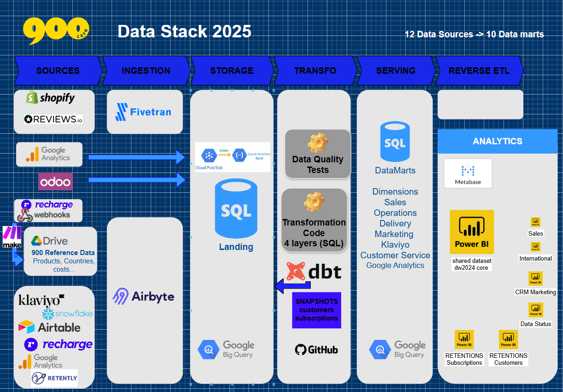563x392 pixels.
Task: Select the Airtable logo
Action: tap(49, 327)
